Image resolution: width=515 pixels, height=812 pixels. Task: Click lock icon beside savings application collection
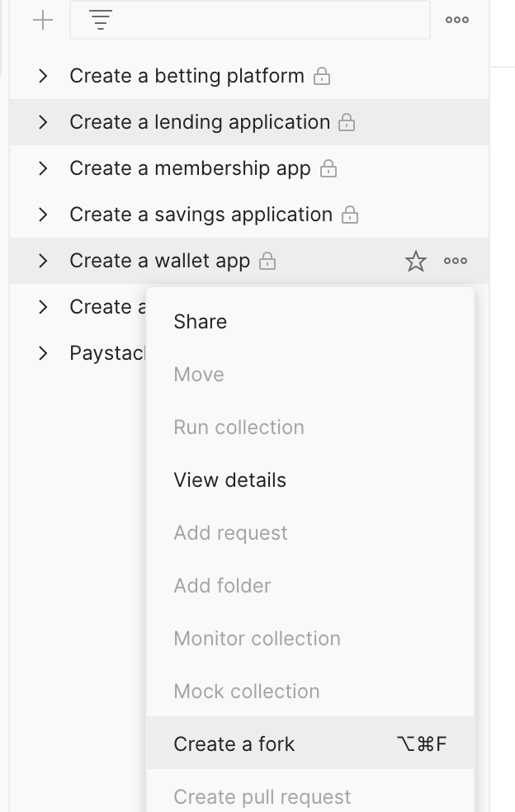350,215
